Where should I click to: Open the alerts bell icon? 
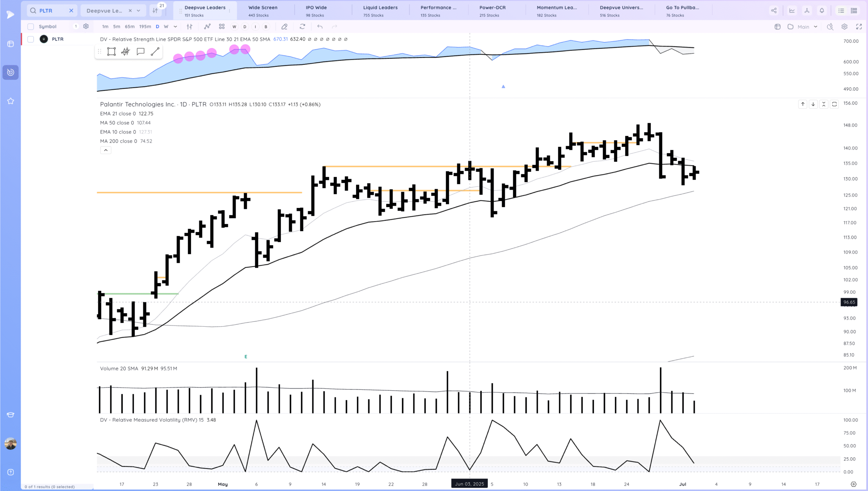click(x=822, y=11)
